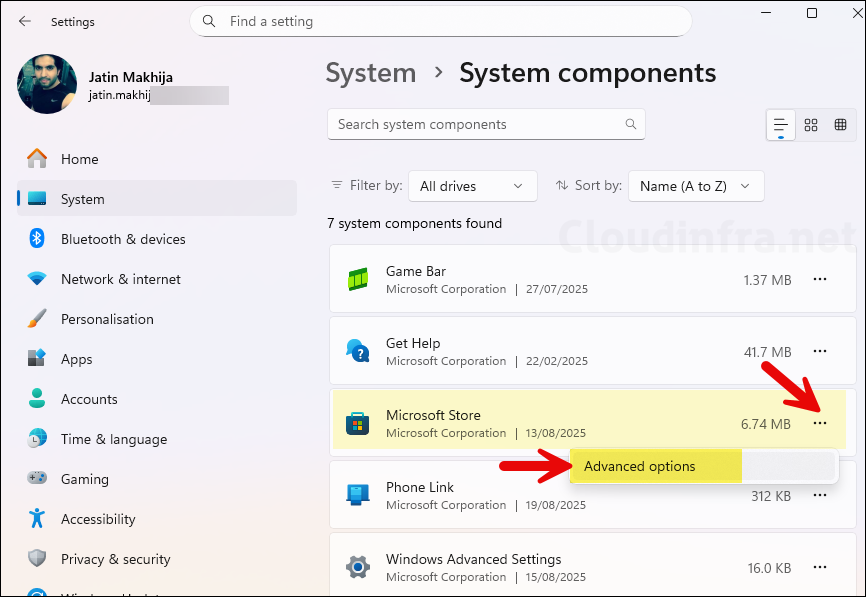Maximize the Settings window
866x597 pixels.
coord(812,13)
